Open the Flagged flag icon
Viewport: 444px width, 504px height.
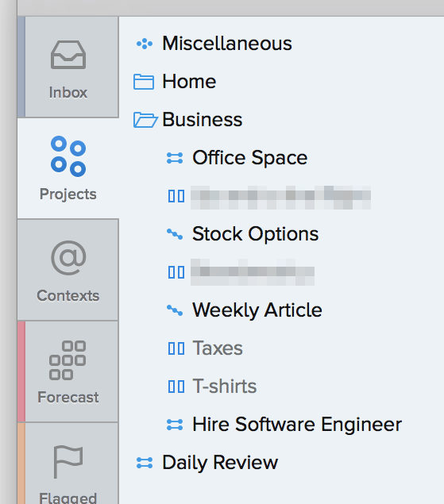pyautogui.click(x=68, y=462)
